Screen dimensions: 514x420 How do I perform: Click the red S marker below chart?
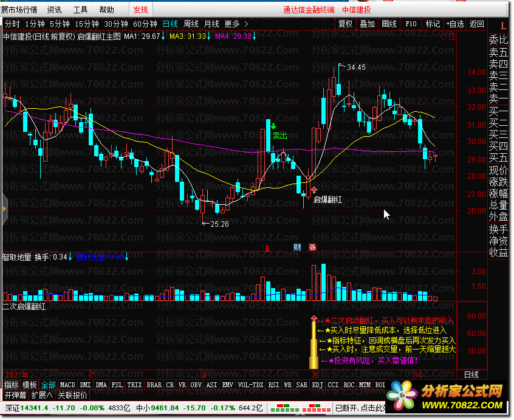point(267,249)
